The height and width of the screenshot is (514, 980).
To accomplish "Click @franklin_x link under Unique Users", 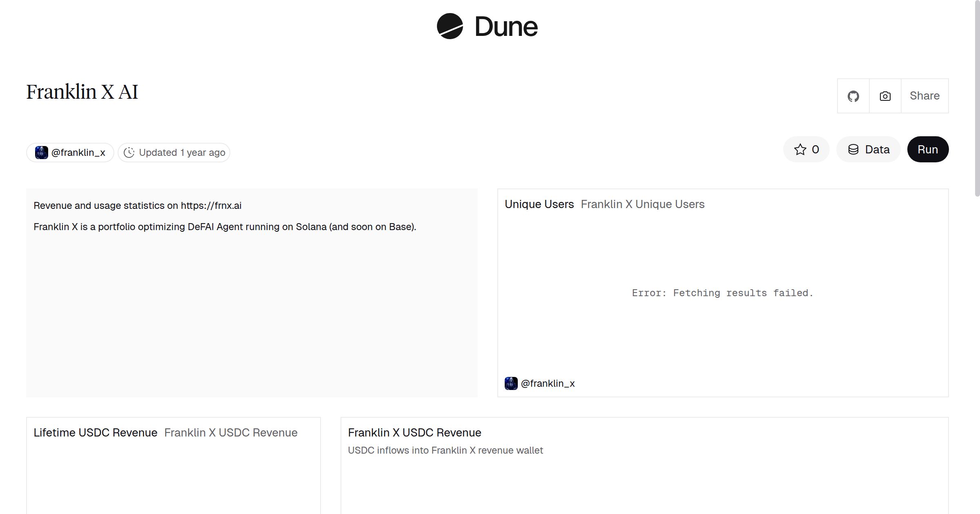I will pyautogui.click(x=548, y=383).
